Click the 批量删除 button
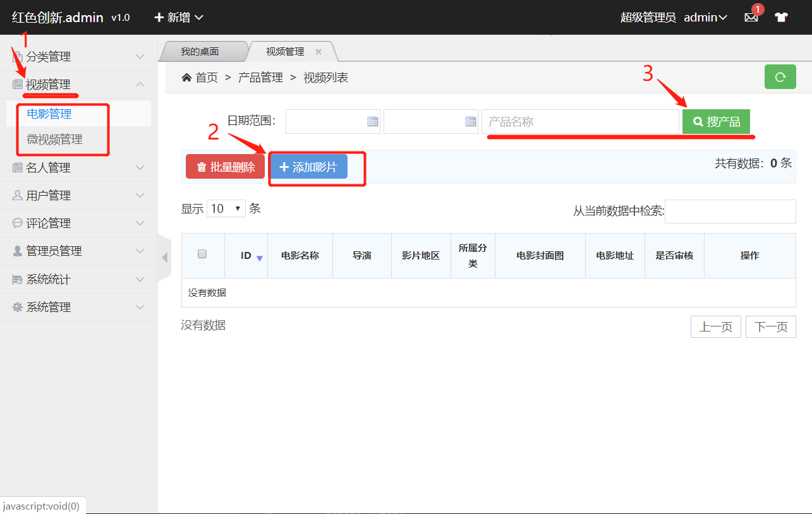Screen dimensions: 812x514 [x=225, y=167]
